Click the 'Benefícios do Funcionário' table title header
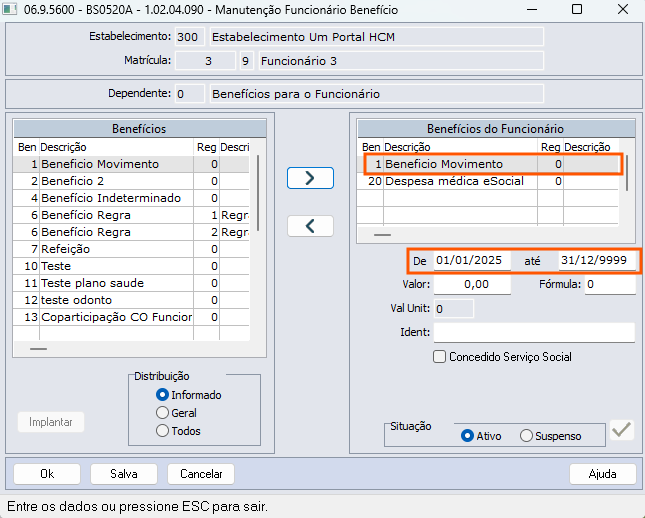This screenshot has width=645, height=518. [x=496, y=129]
